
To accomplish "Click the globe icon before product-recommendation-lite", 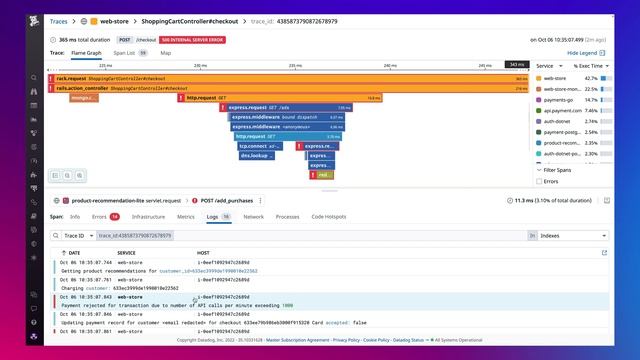I will click(57, 200).
